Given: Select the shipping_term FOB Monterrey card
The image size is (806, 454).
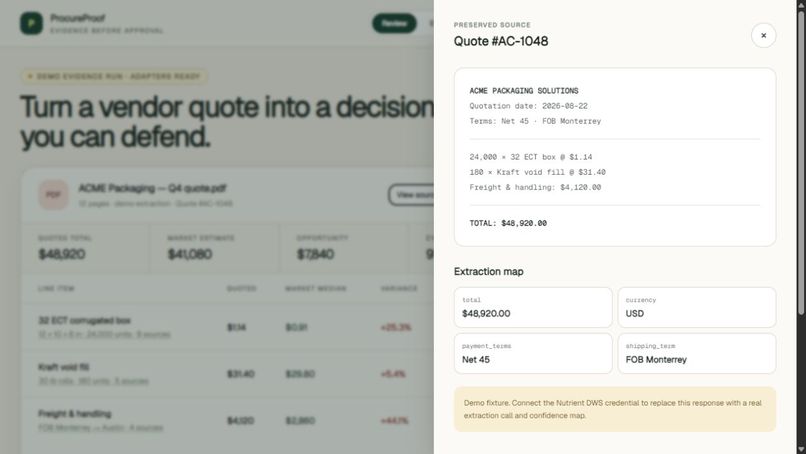Looking at the screenshot, I should point(697,353).
